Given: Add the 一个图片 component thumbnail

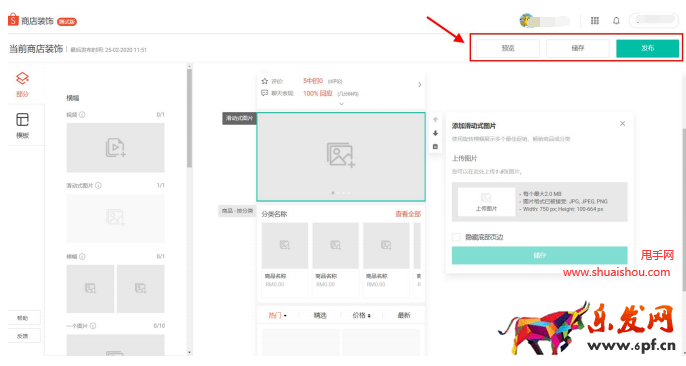Looking at the screenshot, I should pyautogui.click(x=116, y=345).
